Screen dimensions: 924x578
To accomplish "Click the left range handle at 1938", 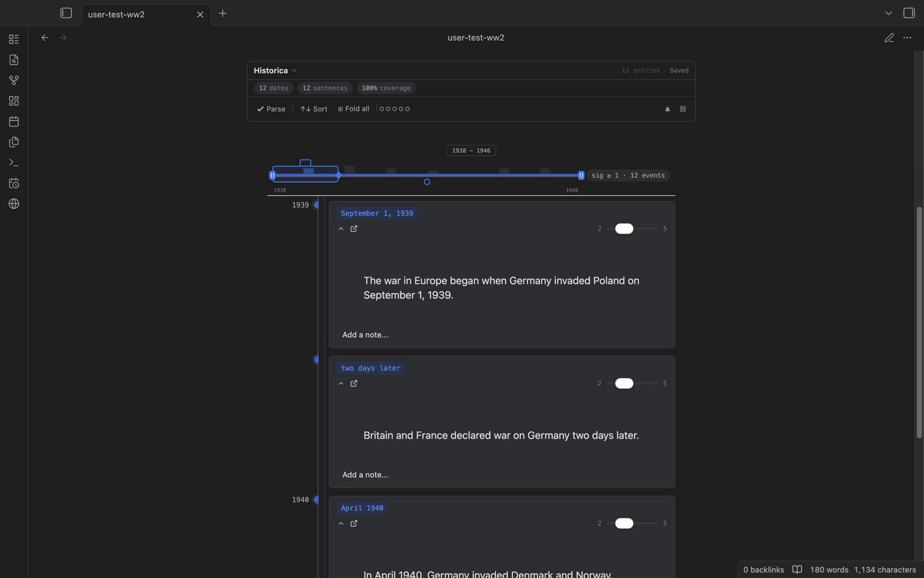I will pyautogui.click(x=272, y=175).
